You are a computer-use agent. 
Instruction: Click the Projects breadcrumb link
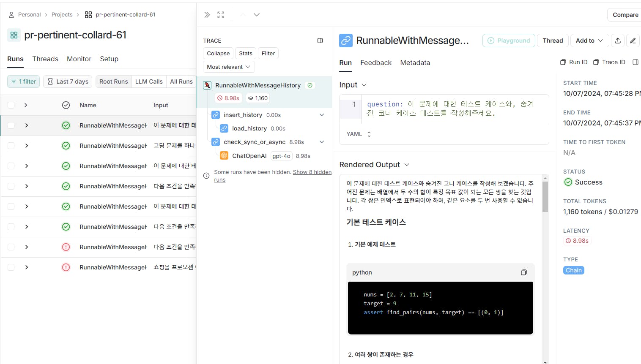62,14
